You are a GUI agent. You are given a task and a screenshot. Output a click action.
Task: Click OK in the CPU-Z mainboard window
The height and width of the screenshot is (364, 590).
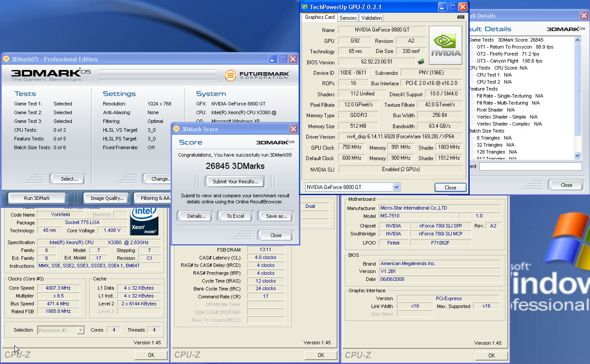click(492, 355)
